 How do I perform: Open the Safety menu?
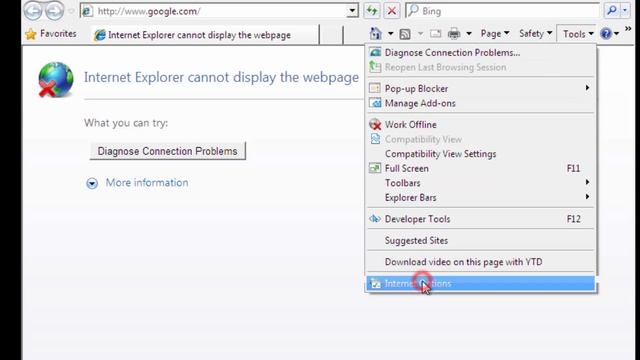536,33
